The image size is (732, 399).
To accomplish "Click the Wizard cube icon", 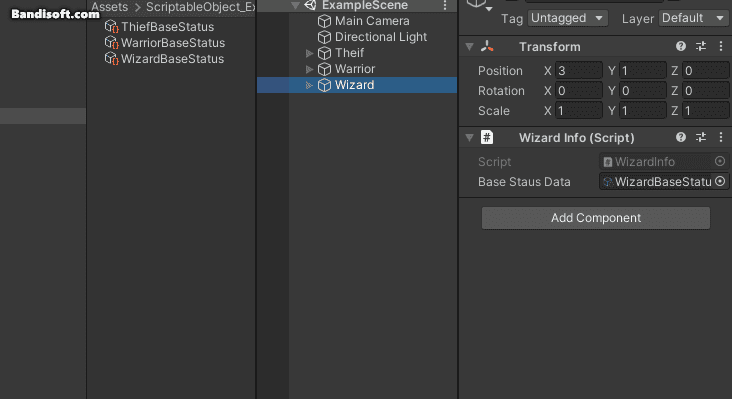I will 324,85.
